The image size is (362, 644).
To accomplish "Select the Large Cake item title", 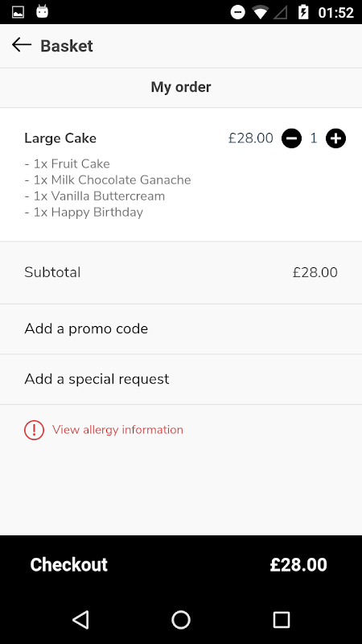I will point(60,138).
